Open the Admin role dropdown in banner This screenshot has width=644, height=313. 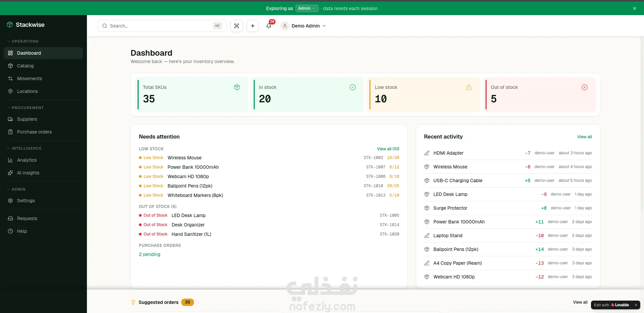click(307, 8)
